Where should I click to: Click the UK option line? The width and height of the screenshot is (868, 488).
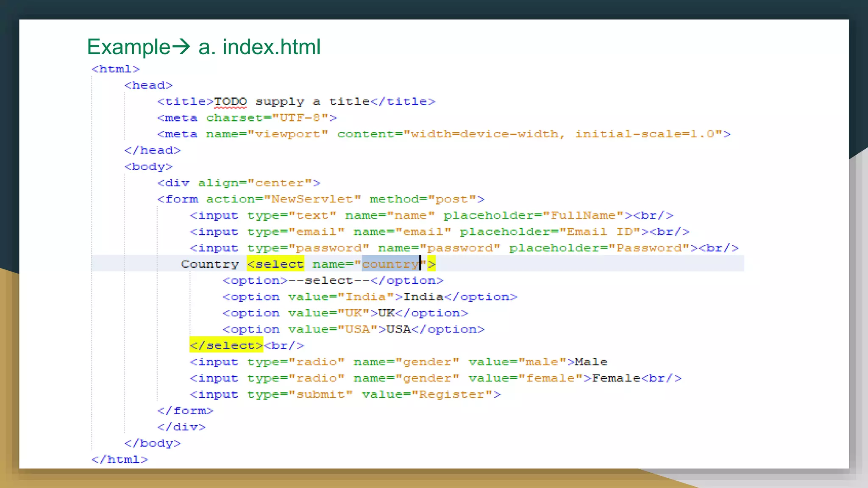[x=345, y=313]
